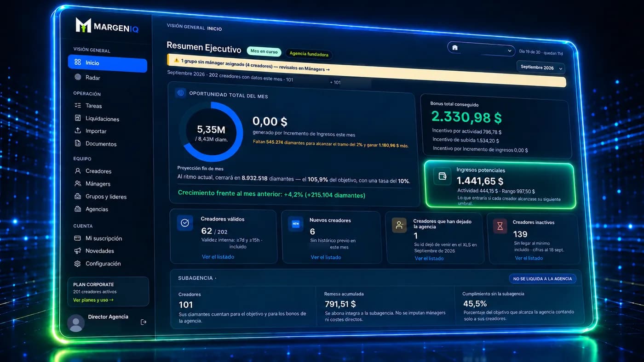644x362 pixels.
Task: Click the NEW icon in Nuevos creadores
Action: [x=295, y=224]
